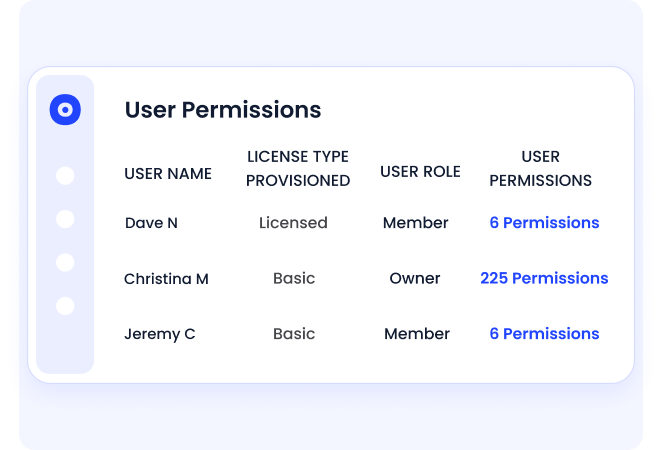Click Christina M's Basic license cell
This screenshot has height=450, width=662.
click(x=294, y=279)
